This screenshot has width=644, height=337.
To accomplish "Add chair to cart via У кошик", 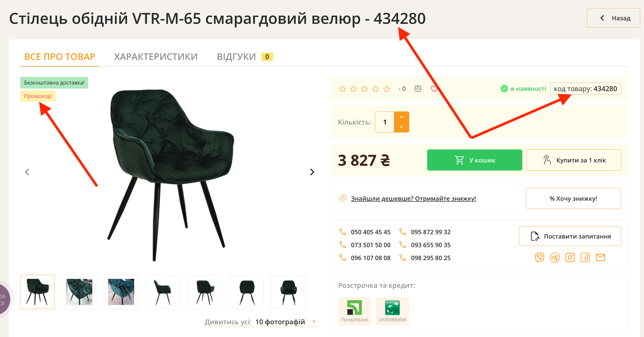I will click(x=475, y=160).
